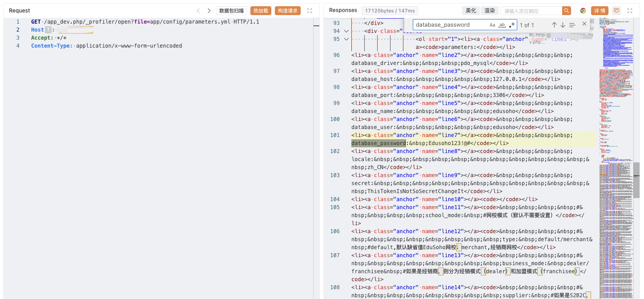Click the 详情 details button
The image size is (644, 299).
coord(600,11)
